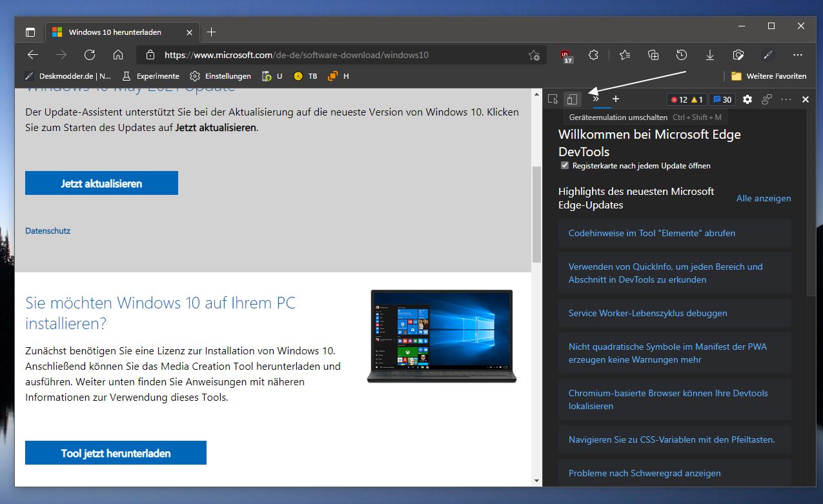
Task: Open Service Worker-Lebenszyklus debuggen
Action: point(675,313)
